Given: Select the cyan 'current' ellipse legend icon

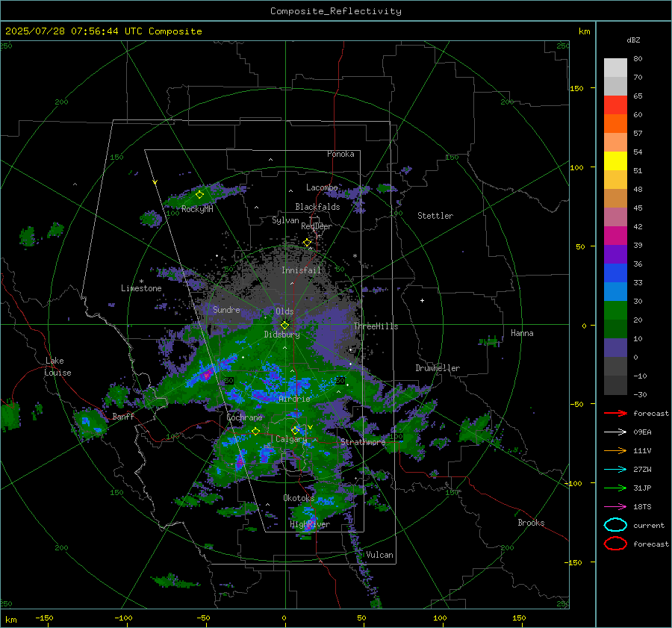Looking at the screenshot, I should (x=615, y=525).
